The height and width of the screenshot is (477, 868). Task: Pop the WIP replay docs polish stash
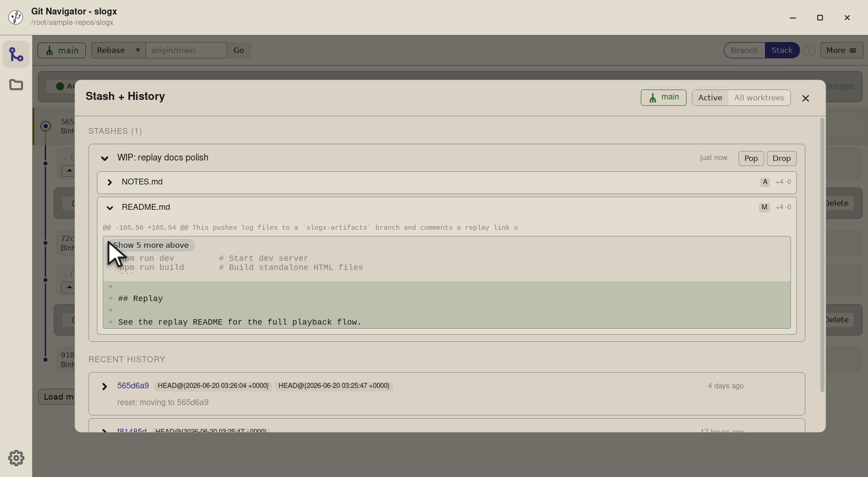(x=751, y=158)
